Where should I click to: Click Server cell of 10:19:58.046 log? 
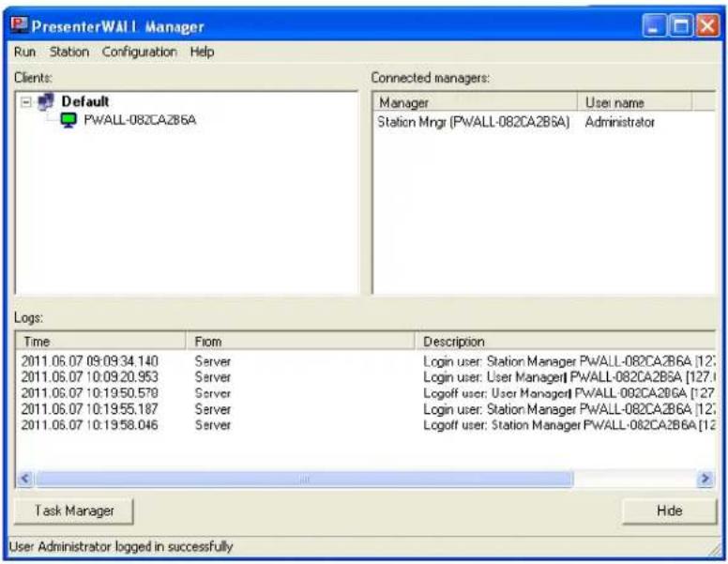(213, 424)
